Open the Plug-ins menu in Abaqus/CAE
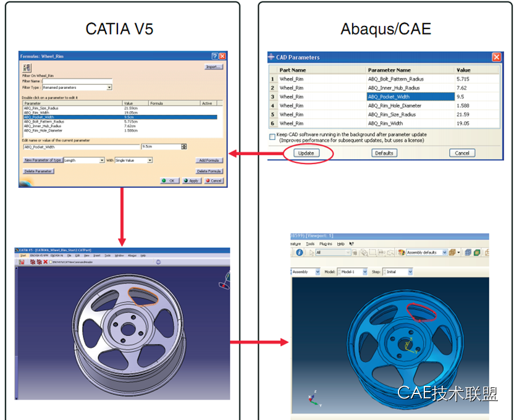514x420 pixels. coord(326,244)
